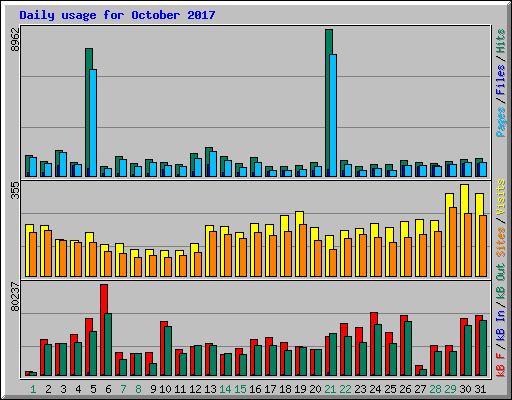This screenshot has width=512, height=400.
Task: Click the green kB Out bar for day 26
Action: pyautogui.click(x=408, y=348)
